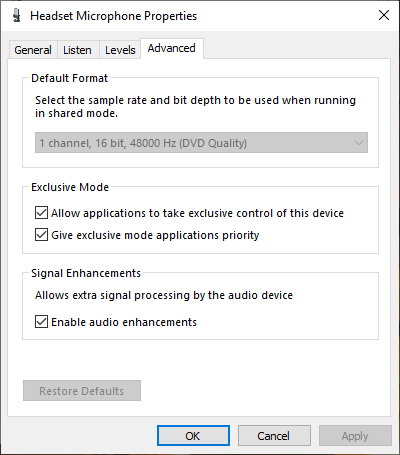Click the Default Format group label
The image size is (400, 455).
(69, 78)
